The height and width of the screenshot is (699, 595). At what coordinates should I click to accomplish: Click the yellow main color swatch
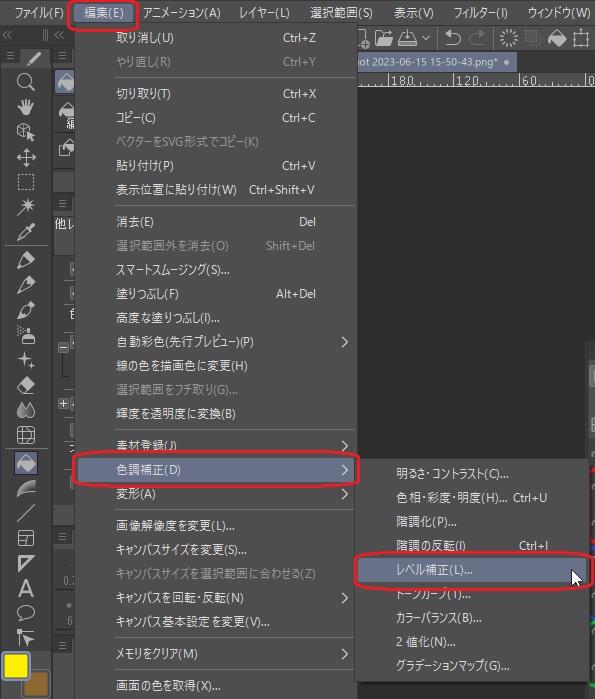(x=16, y=666)
